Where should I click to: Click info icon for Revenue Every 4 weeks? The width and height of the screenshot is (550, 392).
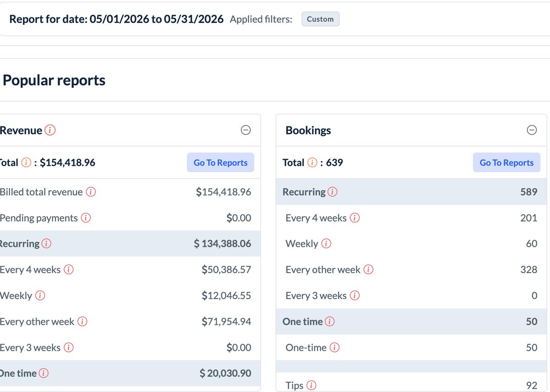point(68,270)
